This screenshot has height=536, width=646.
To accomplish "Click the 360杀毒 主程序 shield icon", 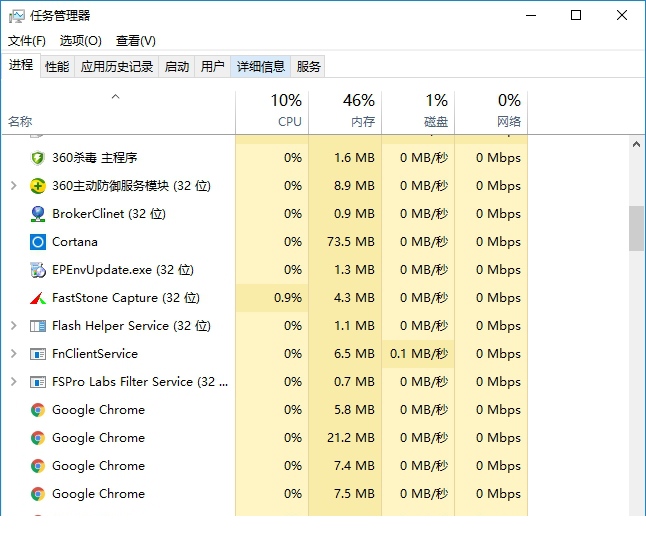I will [37, 158].
